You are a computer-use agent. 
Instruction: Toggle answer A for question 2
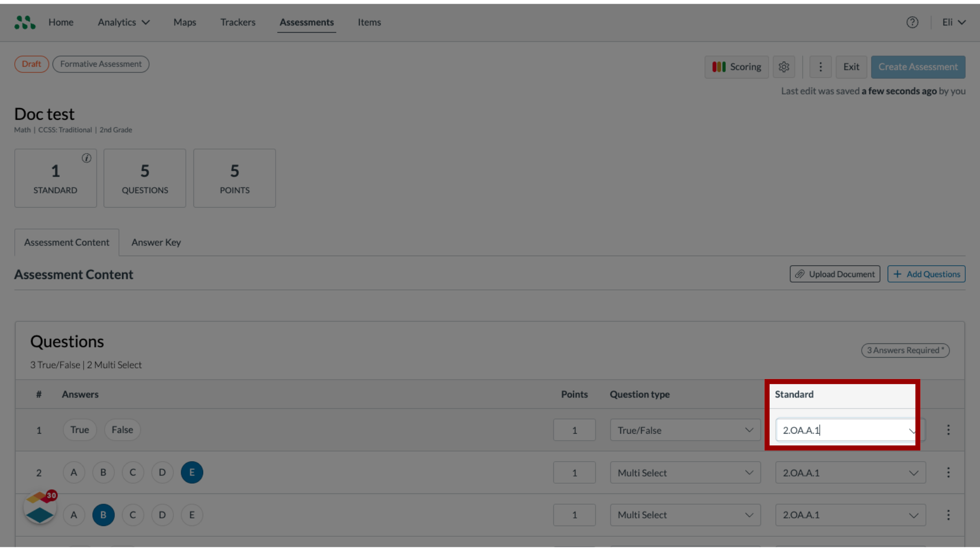coord(74,472)
